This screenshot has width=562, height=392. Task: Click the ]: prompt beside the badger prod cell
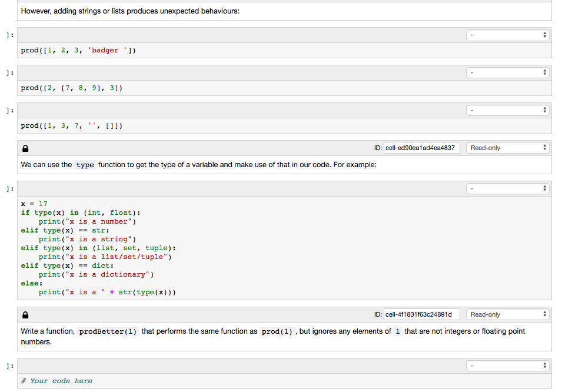coord(9,34)
